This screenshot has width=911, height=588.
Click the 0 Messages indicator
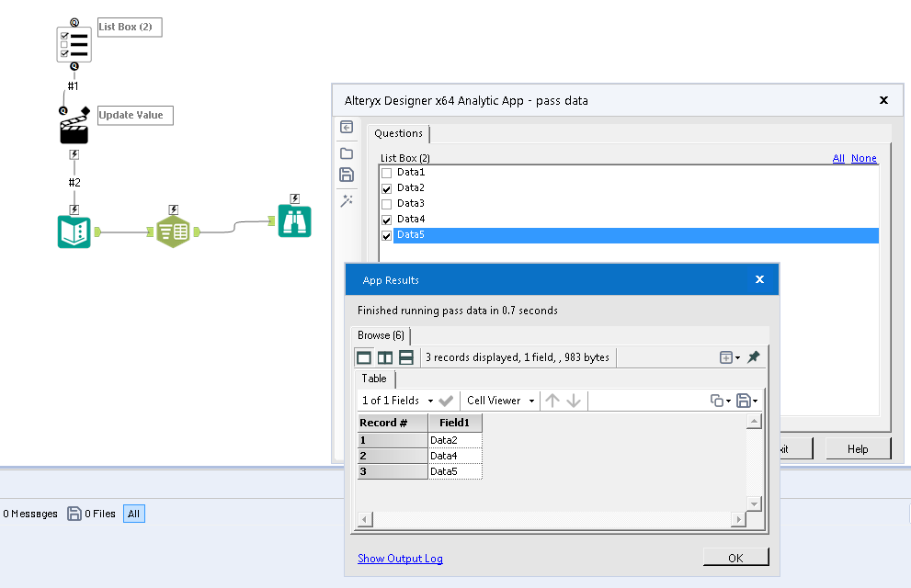(x=30, y=514)
